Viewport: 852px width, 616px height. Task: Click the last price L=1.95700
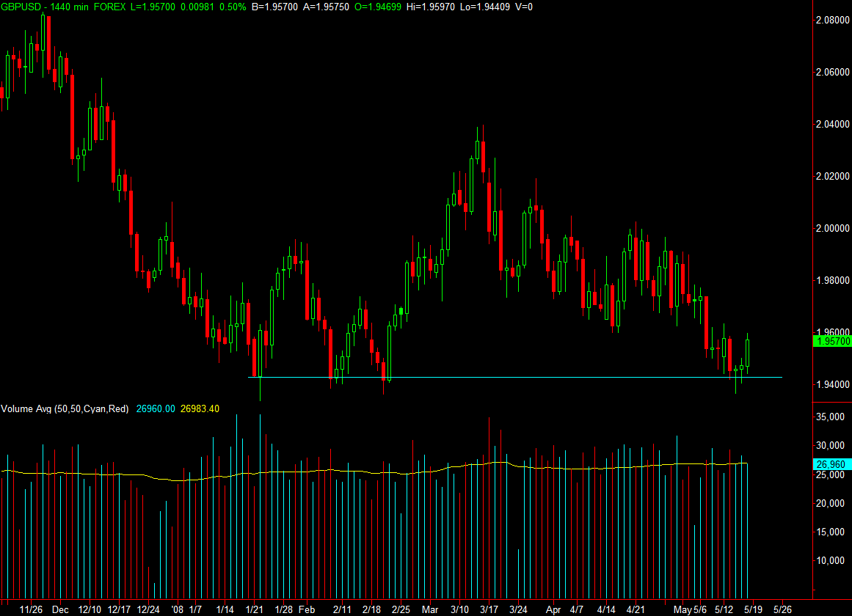[x=153, y=7]
